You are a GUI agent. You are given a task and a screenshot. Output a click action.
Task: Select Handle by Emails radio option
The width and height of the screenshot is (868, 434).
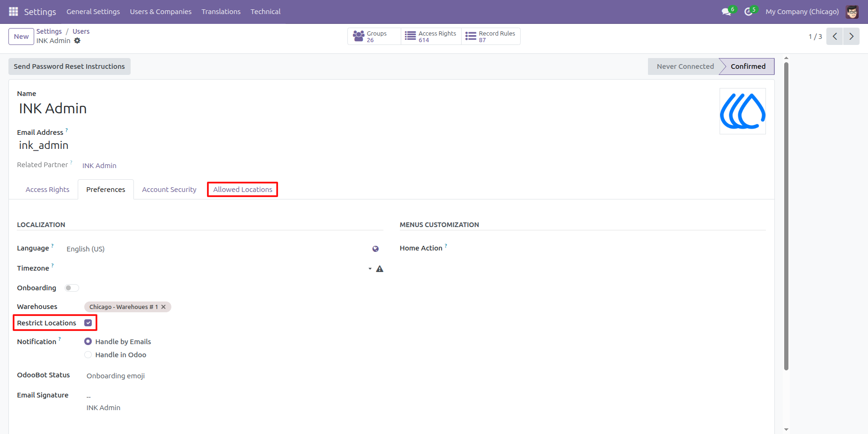[88, 342]
